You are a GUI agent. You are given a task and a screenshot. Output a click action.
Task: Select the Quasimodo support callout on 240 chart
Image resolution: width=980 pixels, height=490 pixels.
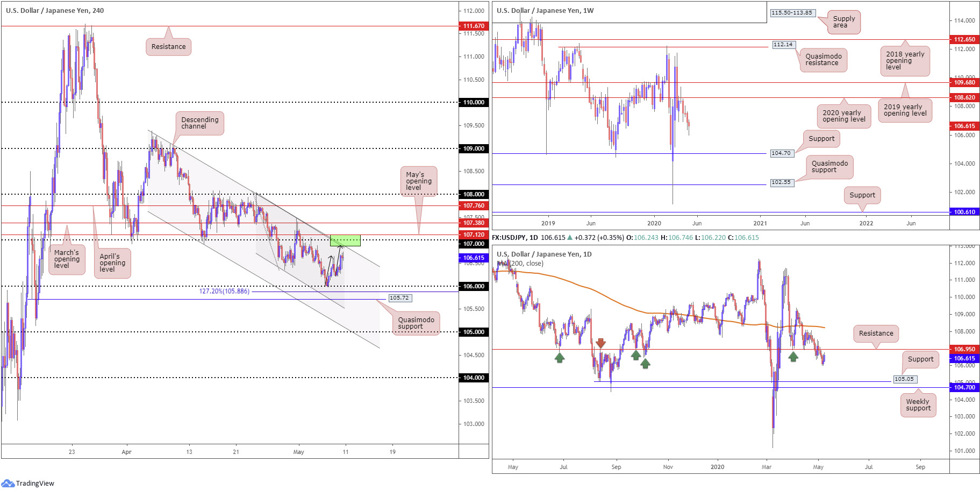(416, 323)
